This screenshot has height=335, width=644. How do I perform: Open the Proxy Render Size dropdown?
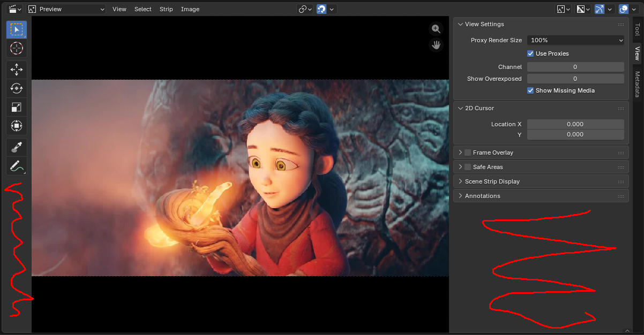point(575,40)
